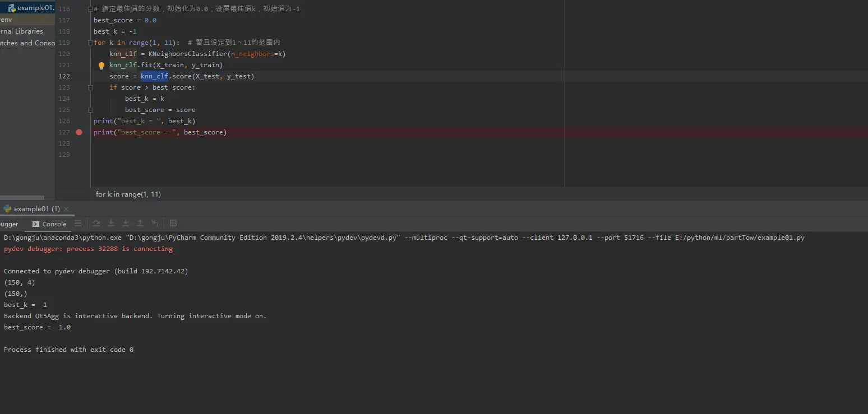Switch to the Console tab
868x414 pixels.
pyautogui.click(x=49, y=224)
